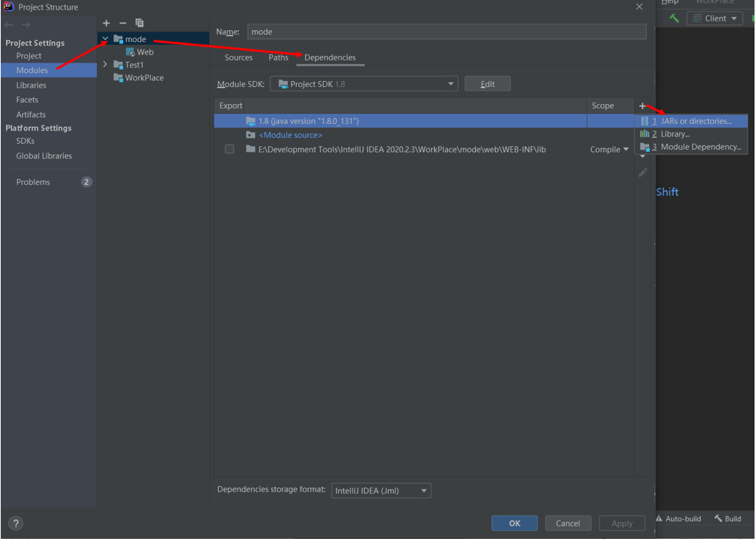
Task: Open the Client run configuration dropdown
Action: 715,18
